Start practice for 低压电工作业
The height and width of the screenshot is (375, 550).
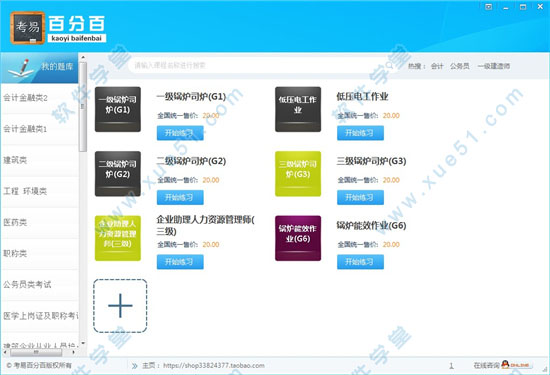[360, 133]
